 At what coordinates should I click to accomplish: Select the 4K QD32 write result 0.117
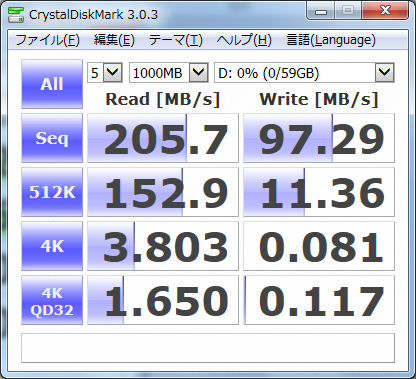[319, 300]
